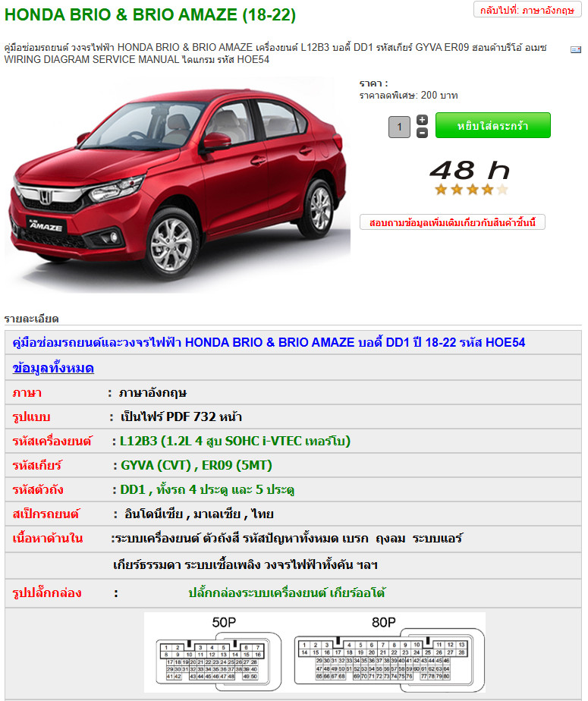Enlarge the red Honda Amaze product photo

coord(177,186)
